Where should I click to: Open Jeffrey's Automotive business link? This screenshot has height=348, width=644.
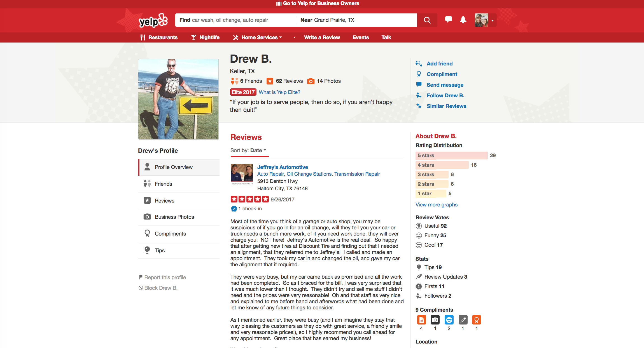tap(283, 167)
